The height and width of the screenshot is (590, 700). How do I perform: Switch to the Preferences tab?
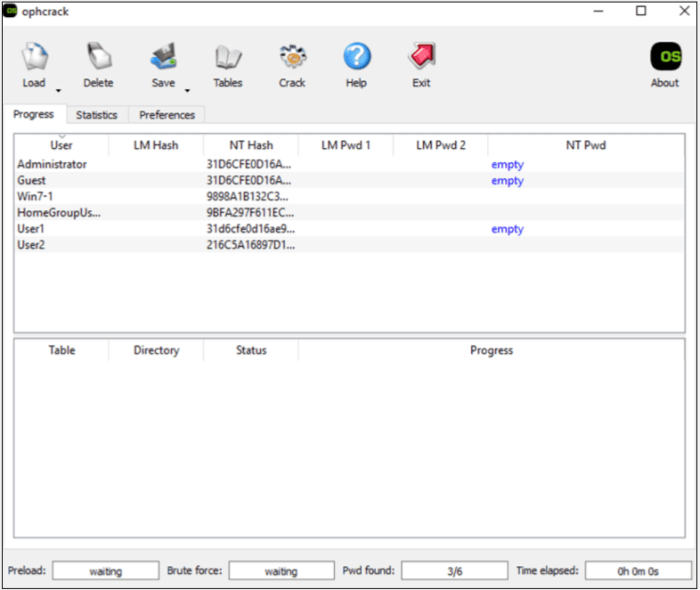[167, 115]
